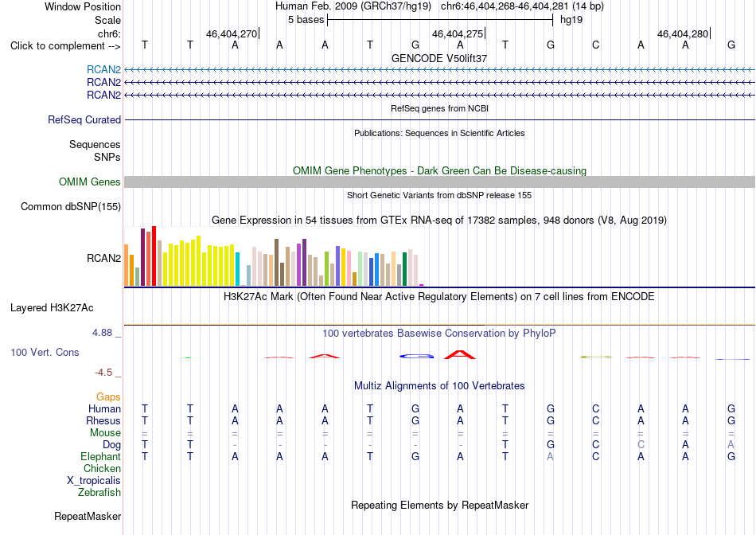The height and width of the screenshot is (535, 756).
Task: Click the 46,404,275 coordinate label
Action: pos(457,33)
